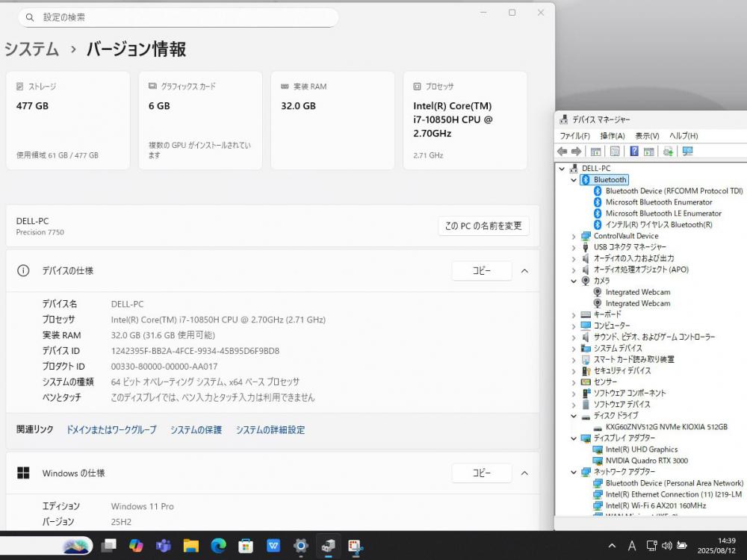Click the scan for hardware changes monitor icon
The width and height of the screenshot is (747, 560).
pyautogui.click(x=687, y=152)
